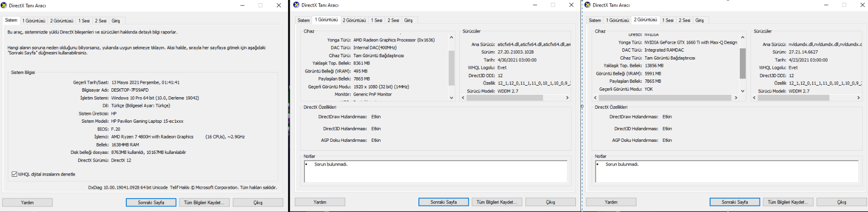The image size is (868, 212).
Task: Click Notlar text box in third window
Action: click(x=727, y=172)
